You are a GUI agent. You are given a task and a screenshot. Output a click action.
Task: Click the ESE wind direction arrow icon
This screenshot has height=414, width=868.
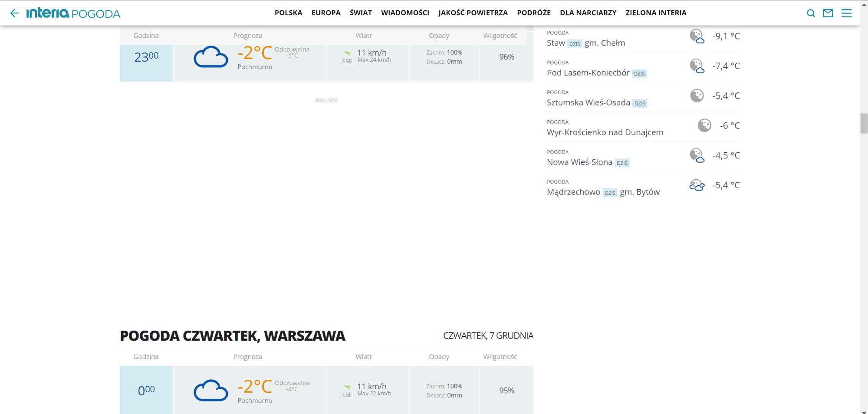(x=347, y=54)
